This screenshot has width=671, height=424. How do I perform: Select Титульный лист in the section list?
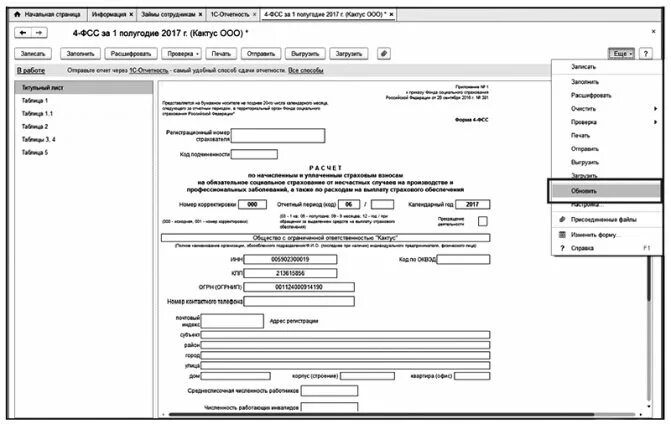pos(84,87)
